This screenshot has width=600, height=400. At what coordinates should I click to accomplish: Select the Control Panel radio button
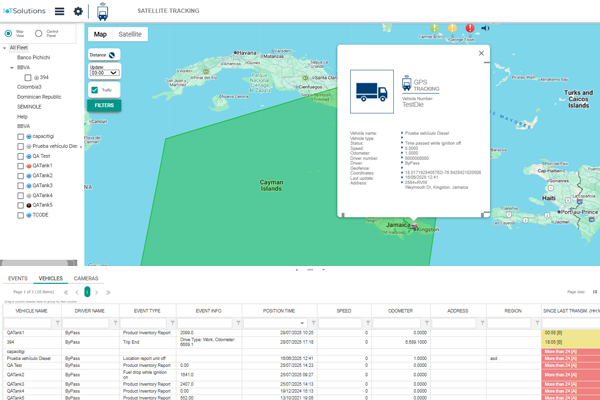coord(38,33)
